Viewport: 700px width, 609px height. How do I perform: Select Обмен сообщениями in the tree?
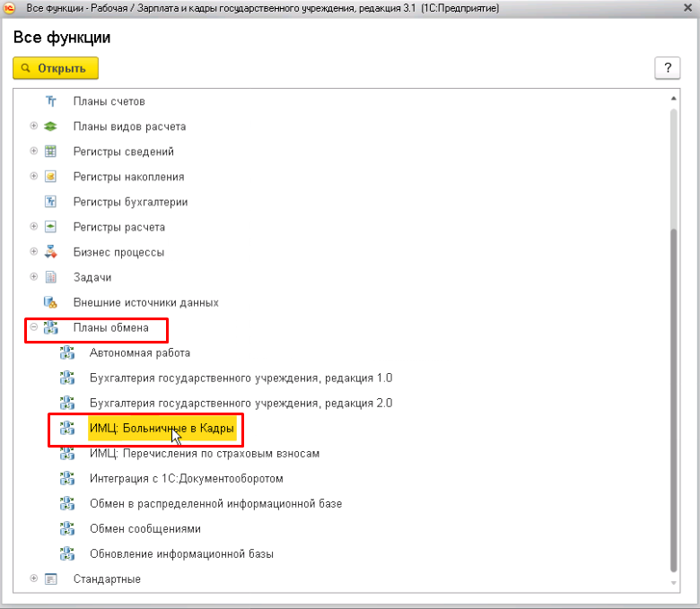click(x=145, y=529)
